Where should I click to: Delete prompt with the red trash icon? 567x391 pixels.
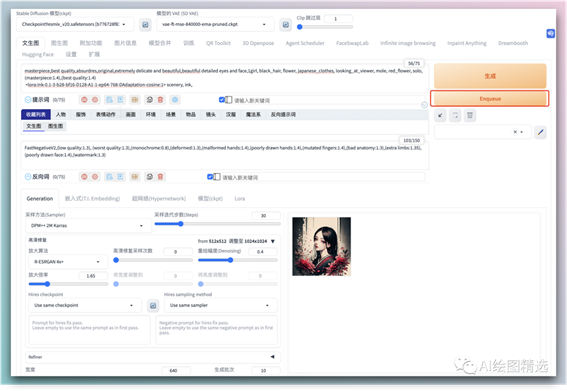click(160, 99)
